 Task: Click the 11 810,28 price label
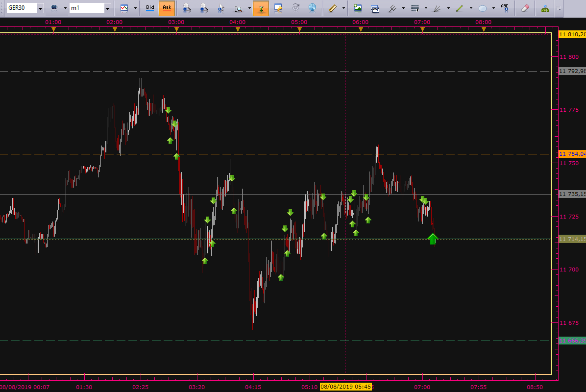coord(572,34)
